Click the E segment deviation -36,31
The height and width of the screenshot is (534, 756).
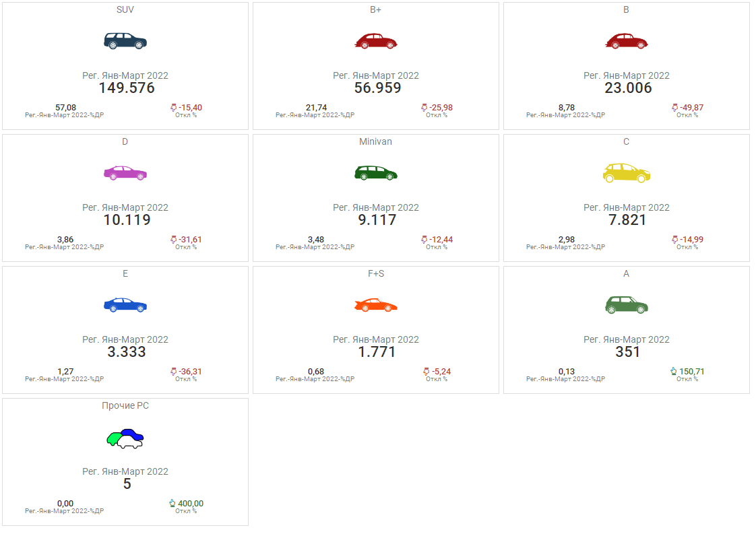tap(190, 372)
